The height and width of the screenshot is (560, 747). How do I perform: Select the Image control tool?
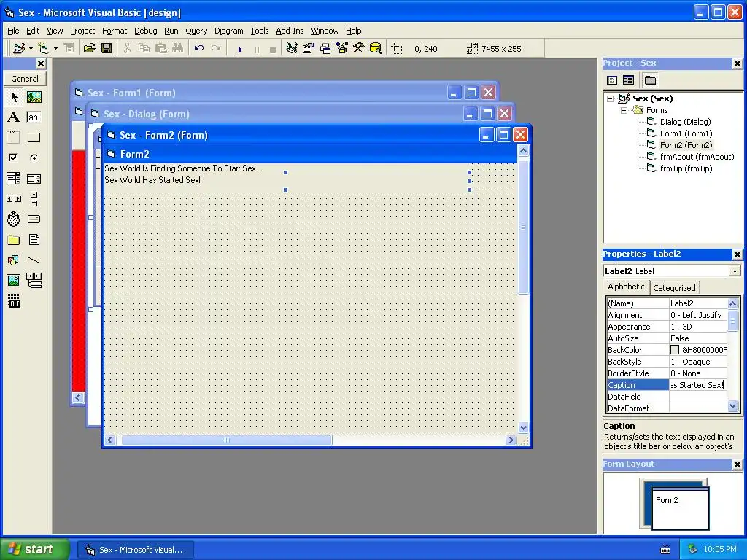(x=14, y=281)
